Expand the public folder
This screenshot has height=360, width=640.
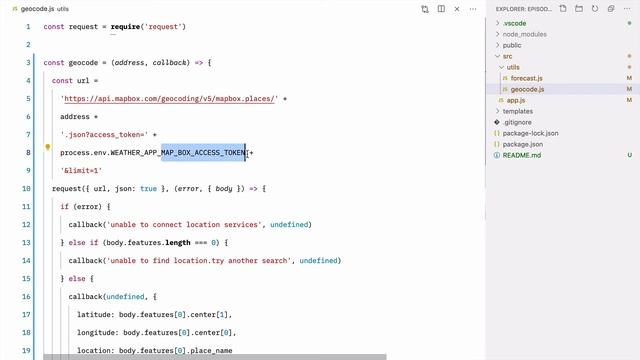coord(498,45)
